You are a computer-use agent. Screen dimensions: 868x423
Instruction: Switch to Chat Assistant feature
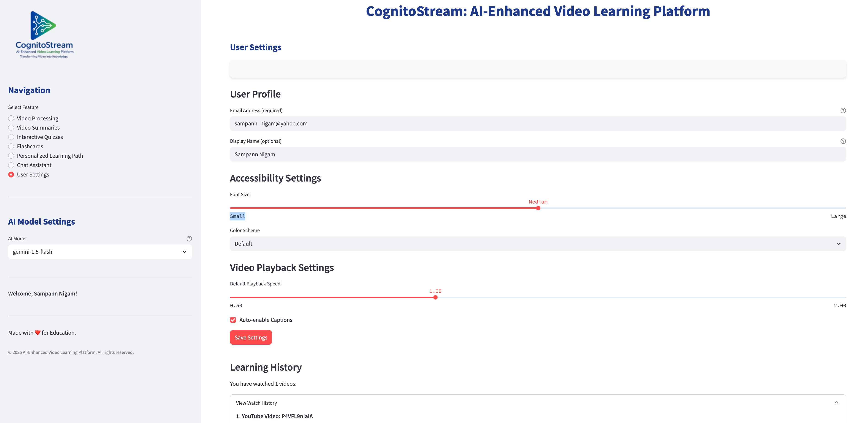11,165
